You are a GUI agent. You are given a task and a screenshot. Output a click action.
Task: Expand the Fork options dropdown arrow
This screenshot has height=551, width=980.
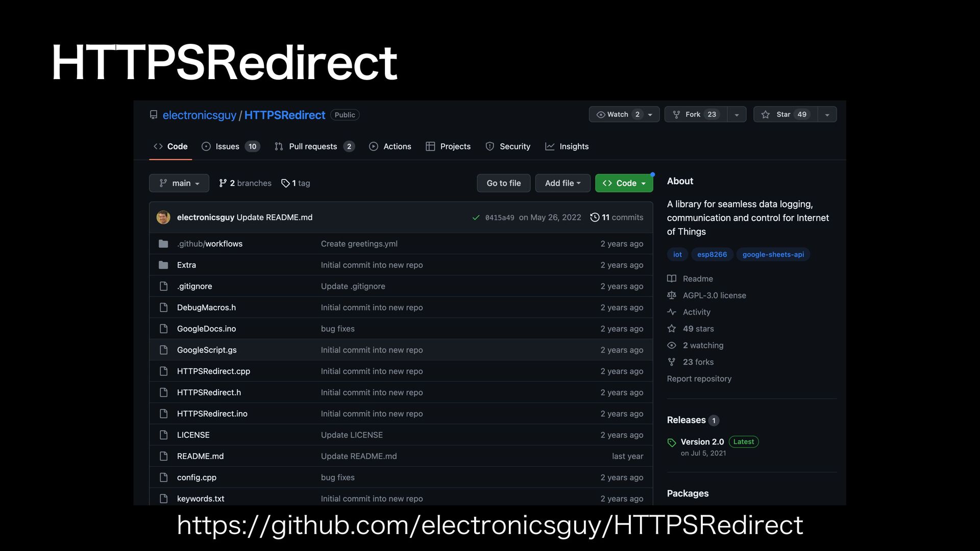737,115
